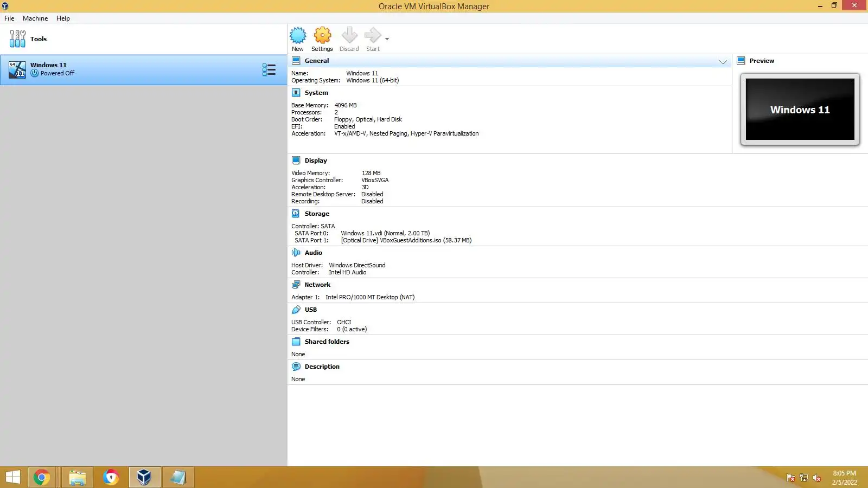This screenshot has width=868, height=488.
Task: Open the USB settings heading link
Action: click(x=311, y=310)
